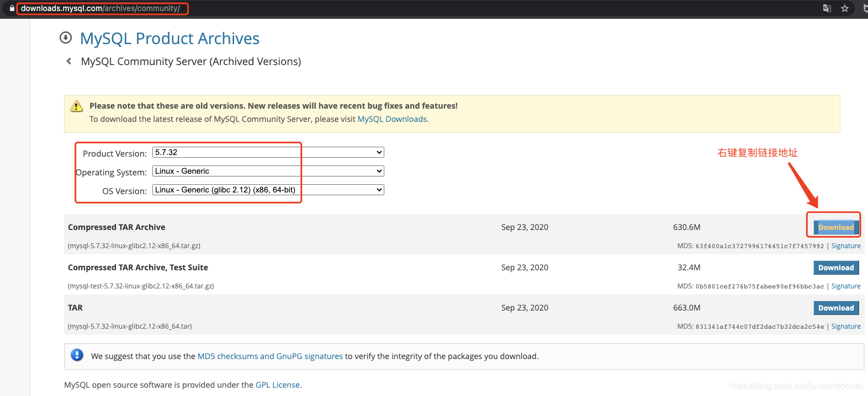Click the translate page icon
This screenshot has height=396, width=868.
click(827, 8)
